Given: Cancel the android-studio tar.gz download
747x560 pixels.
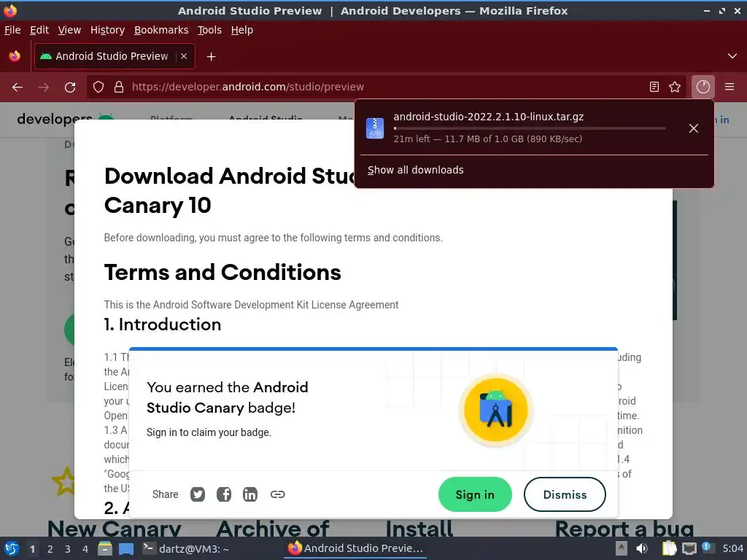Looking at the screenshot, I should click(694, 128).
